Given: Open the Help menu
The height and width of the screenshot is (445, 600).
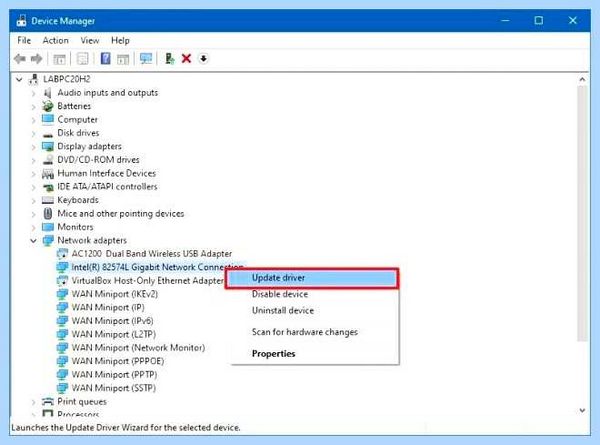Looking at the screenshot, I should (120, 41).
